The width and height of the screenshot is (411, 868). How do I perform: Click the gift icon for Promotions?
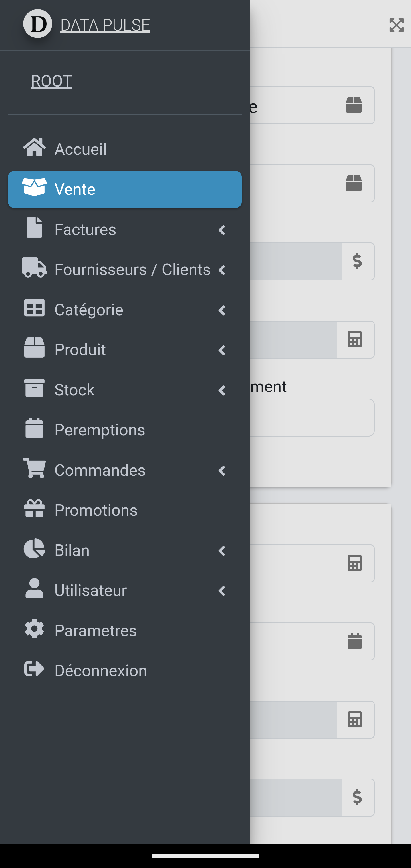pos(34,508)
